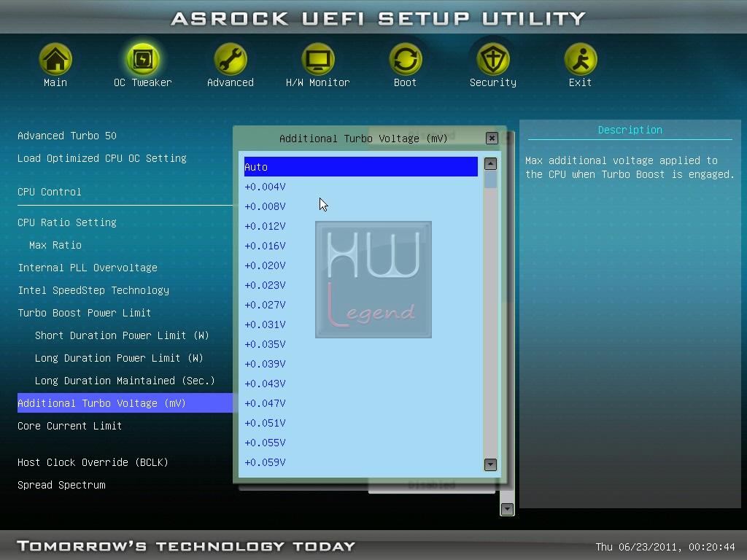Select Host Clock Override (BCLK) row

pyautogui.click(x=93, y=462)
